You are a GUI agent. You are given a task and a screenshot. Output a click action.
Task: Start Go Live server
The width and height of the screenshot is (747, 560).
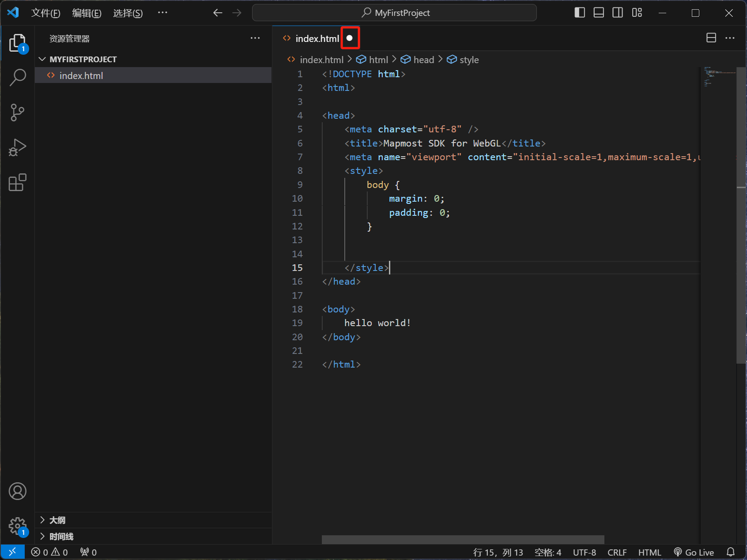[x=694, y=552]
